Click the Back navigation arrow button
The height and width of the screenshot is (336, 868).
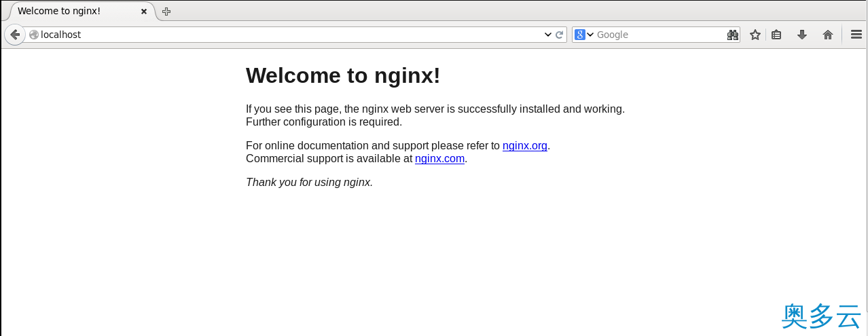pyautogui.click(x=14, y=35)
